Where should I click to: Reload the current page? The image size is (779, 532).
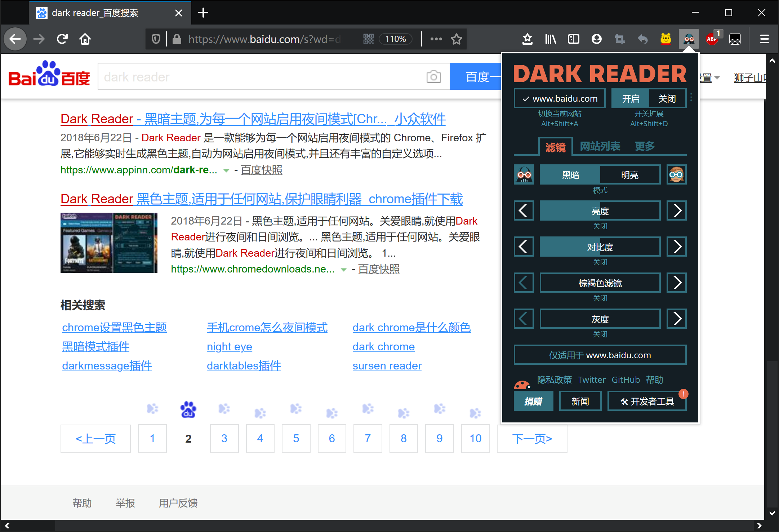tap(62, 39)
